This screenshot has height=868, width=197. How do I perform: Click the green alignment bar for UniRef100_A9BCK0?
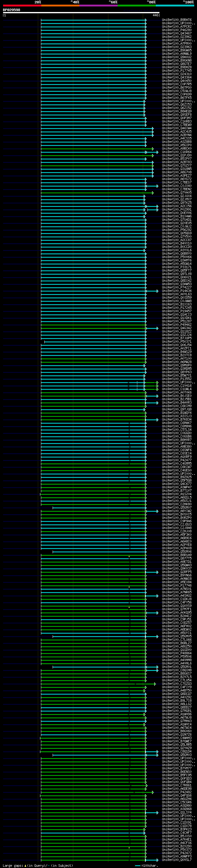pos(97,149)
